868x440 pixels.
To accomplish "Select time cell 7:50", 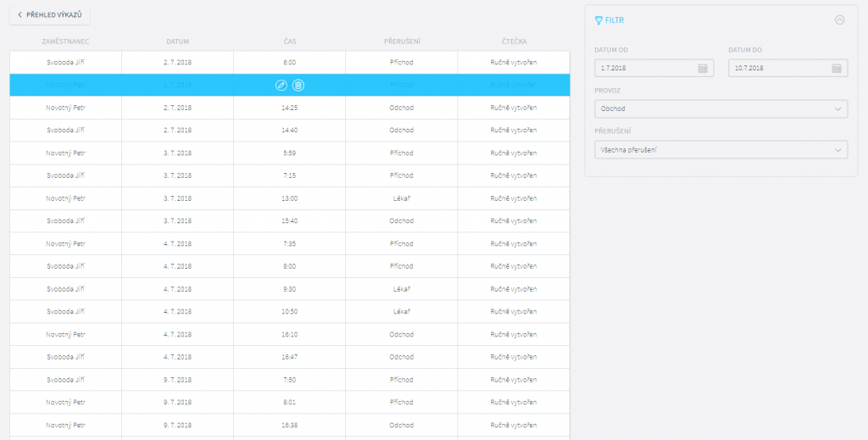I will [290, 380].
